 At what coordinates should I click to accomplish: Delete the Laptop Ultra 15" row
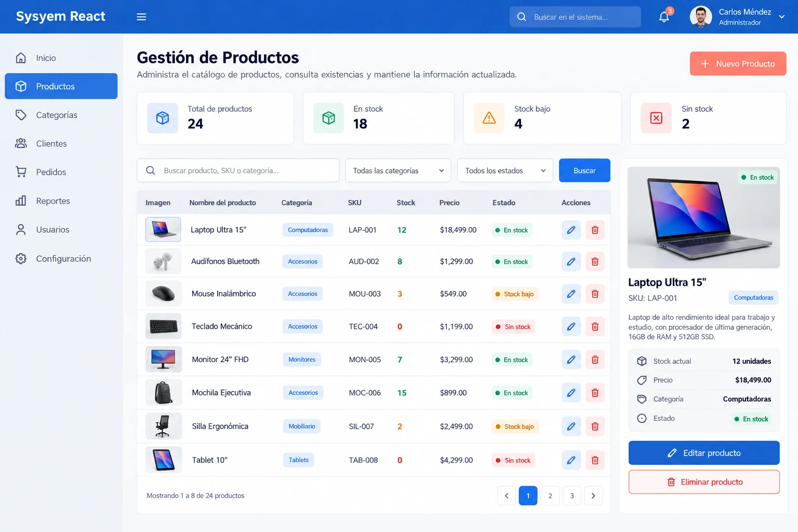click(x=595, y=230)
